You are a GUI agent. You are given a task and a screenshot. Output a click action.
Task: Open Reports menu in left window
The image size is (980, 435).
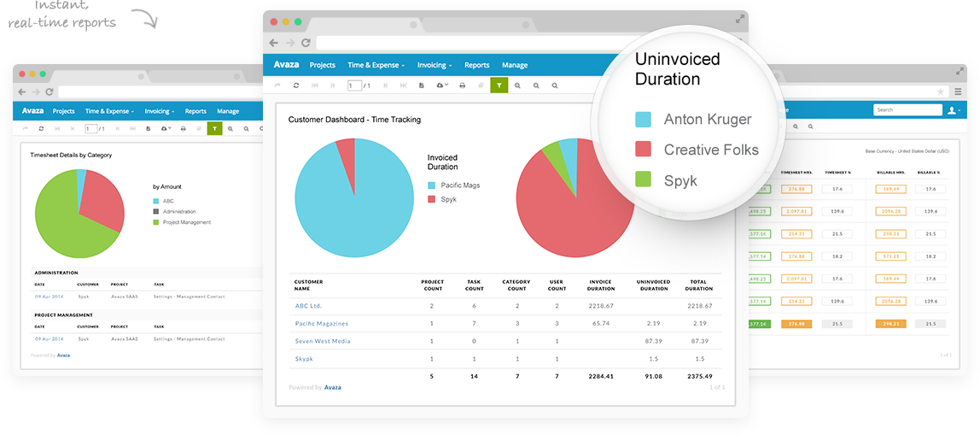195,111
